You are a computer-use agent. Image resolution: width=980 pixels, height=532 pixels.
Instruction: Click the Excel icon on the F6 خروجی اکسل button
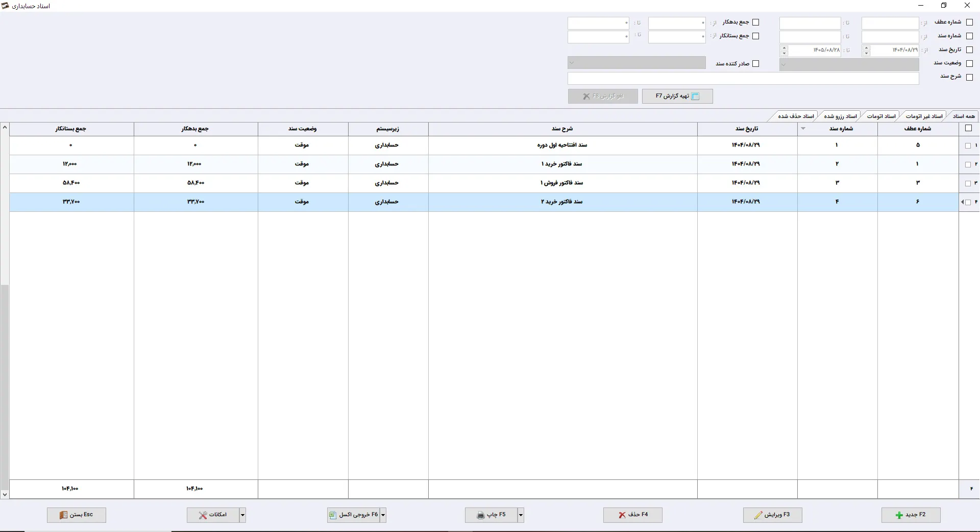332,515
